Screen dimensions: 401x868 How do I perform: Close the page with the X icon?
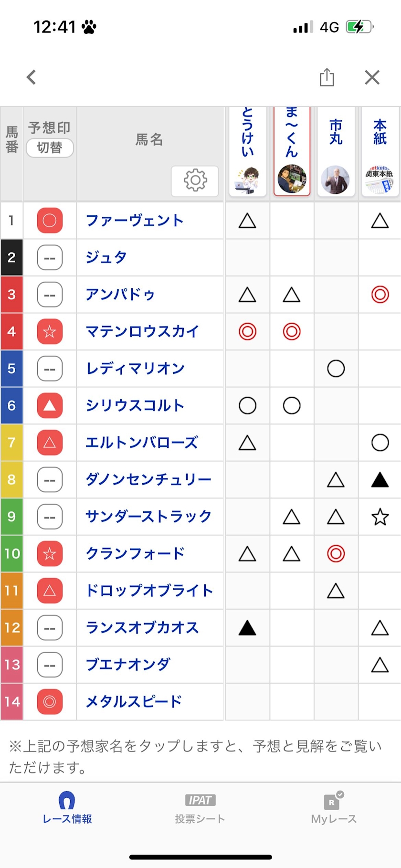[x=372, y=77]
